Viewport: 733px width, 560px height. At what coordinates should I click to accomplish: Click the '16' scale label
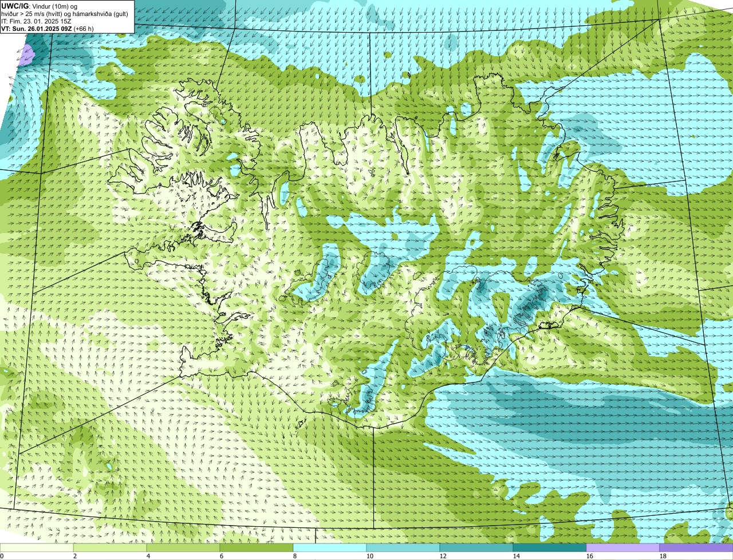590,556
